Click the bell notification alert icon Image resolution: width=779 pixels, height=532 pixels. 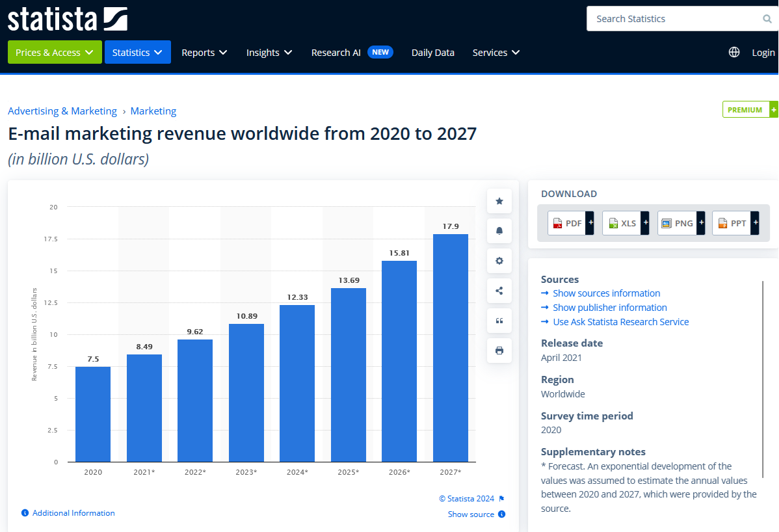[499, 231]
